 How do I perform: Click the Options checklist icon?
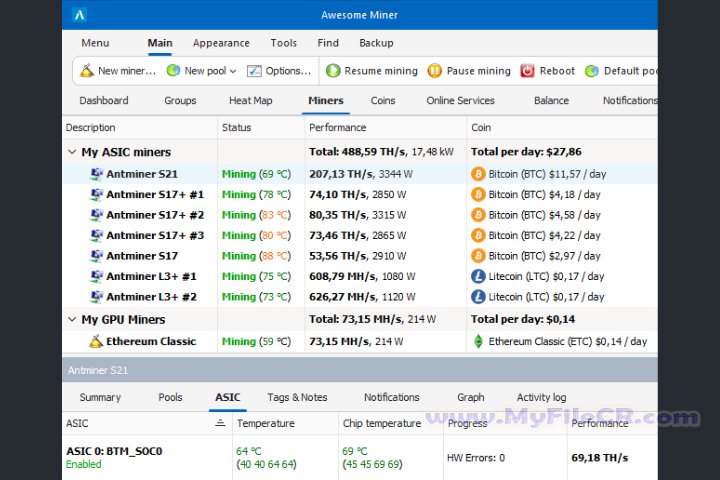pos(254,71)
